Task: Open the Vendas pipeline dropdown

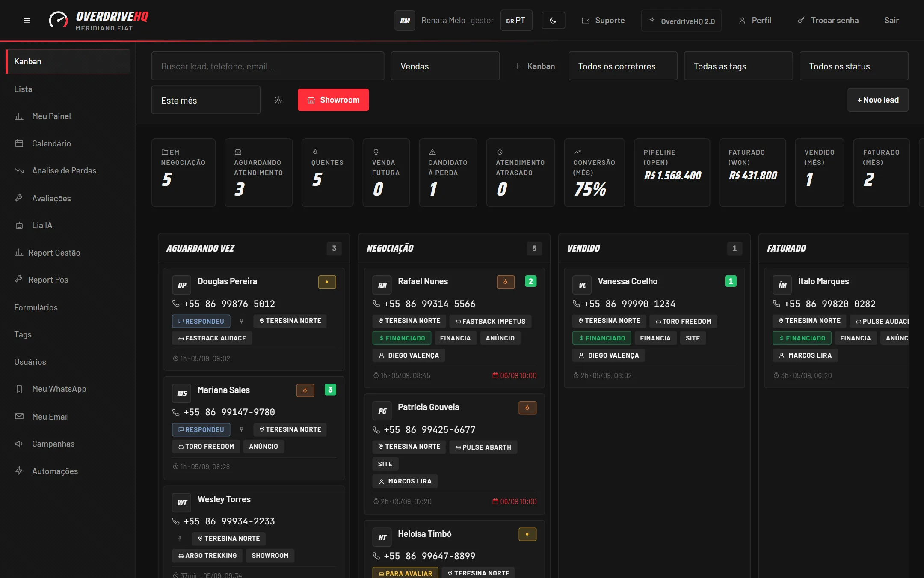Action: (445, 66)
